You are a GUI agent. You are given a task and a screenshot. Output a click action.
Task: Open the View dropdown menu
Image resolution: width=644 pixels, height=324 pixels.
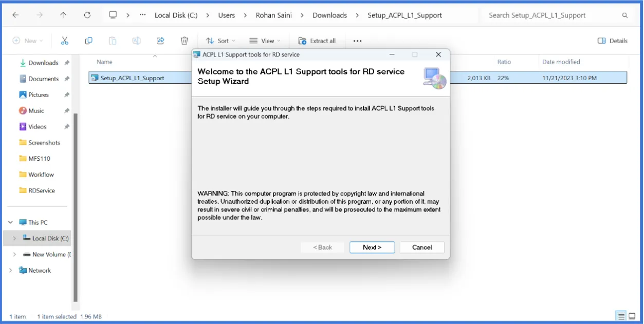coord(265,41)
